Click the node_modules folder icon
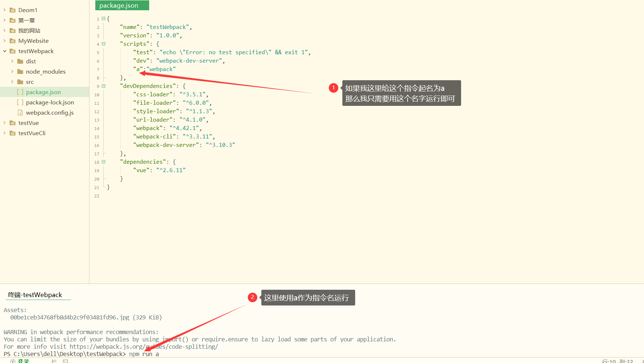Viewport: 644px width, 363px height. click(x=20, y=72)
